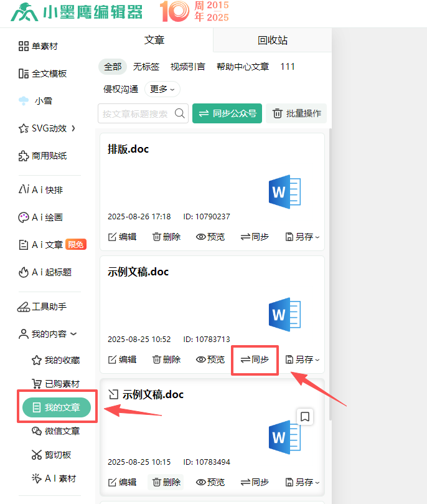Open 我的收藏 star item
The width and height of the screenshot is (427, 504).
click(x=55, y=360)
